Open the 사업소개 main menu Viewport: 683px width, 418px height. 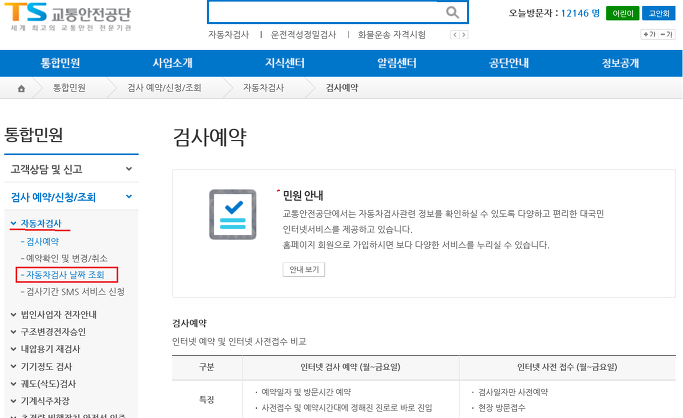click(172, 63)
